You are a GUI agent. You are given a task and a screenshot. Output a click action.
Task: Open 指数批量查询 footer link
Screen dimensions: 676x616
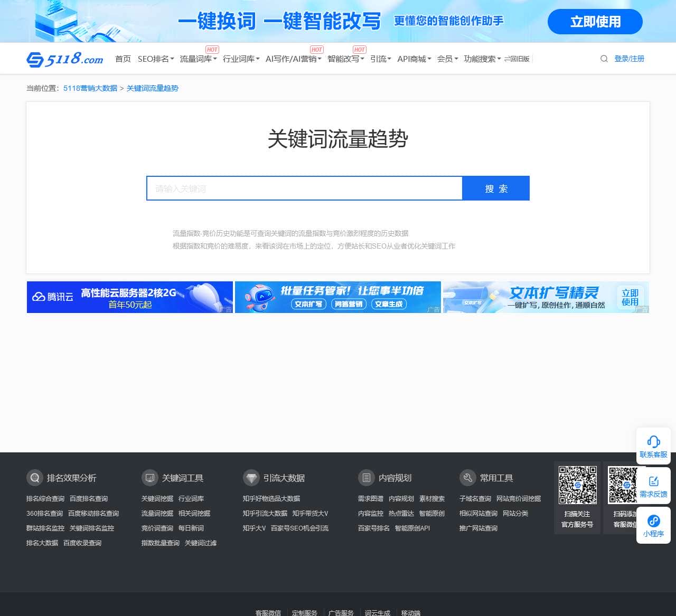click(161, 543)
